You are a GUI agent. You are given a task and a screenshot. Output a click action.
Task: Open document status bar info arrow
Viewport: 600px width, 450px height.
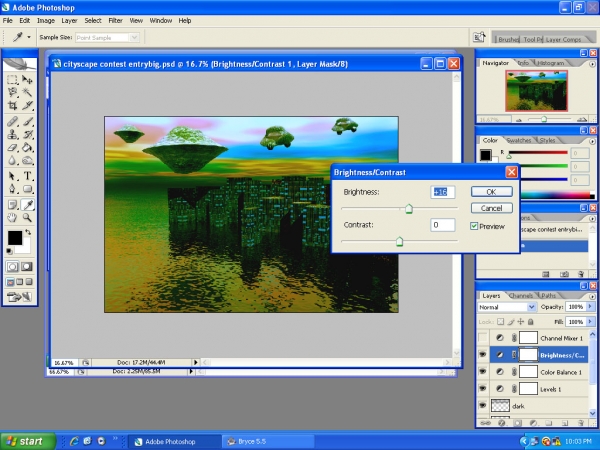[196, 362]
